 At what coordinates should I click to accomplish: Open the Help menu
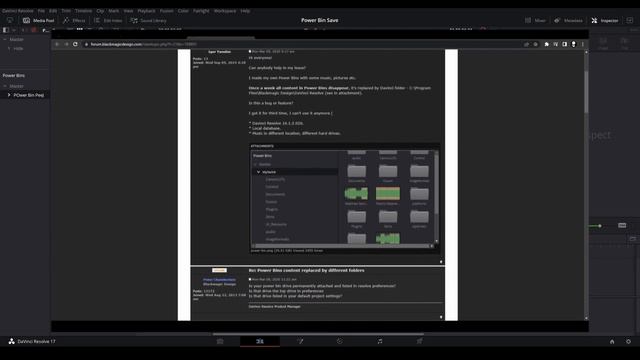tap(245, 11)
